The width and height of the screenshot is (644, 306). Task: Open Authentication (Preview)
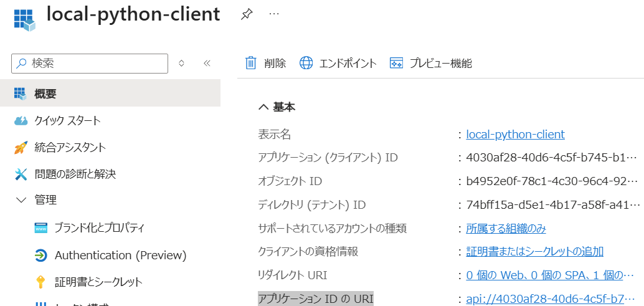click(x=121, y=256)
